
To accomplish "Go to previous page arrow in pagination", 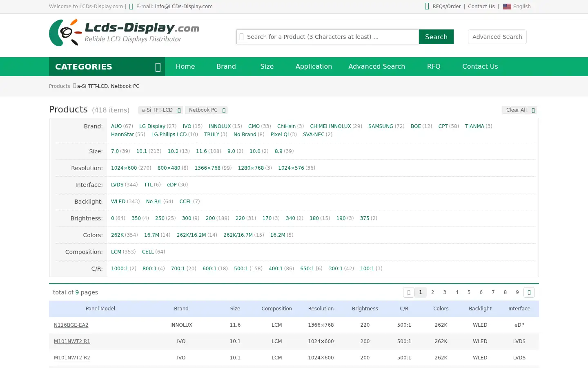I will coord(409,292).
